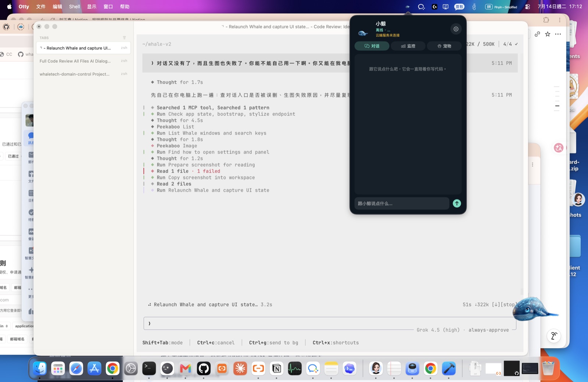Open Terminal from the Dock
The image size is (588, 382).
point(149,368)
